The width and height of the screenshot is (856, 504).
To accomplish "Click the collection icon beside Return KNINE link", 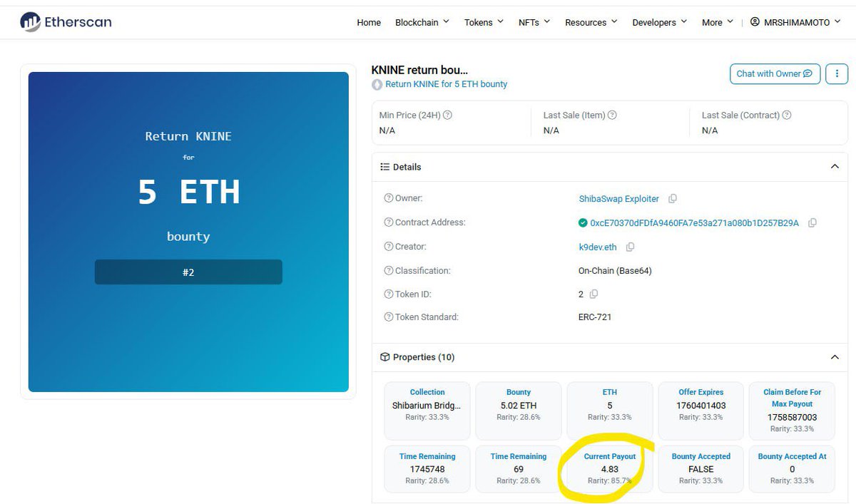I will (x=377, y=84).
